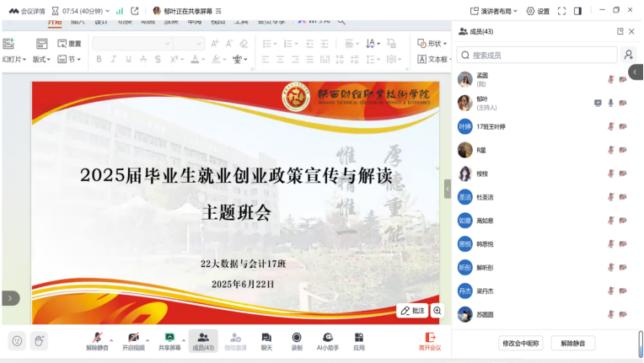
Task: Open share options caret next to 共享屏幕
Action: pos(184,340)
